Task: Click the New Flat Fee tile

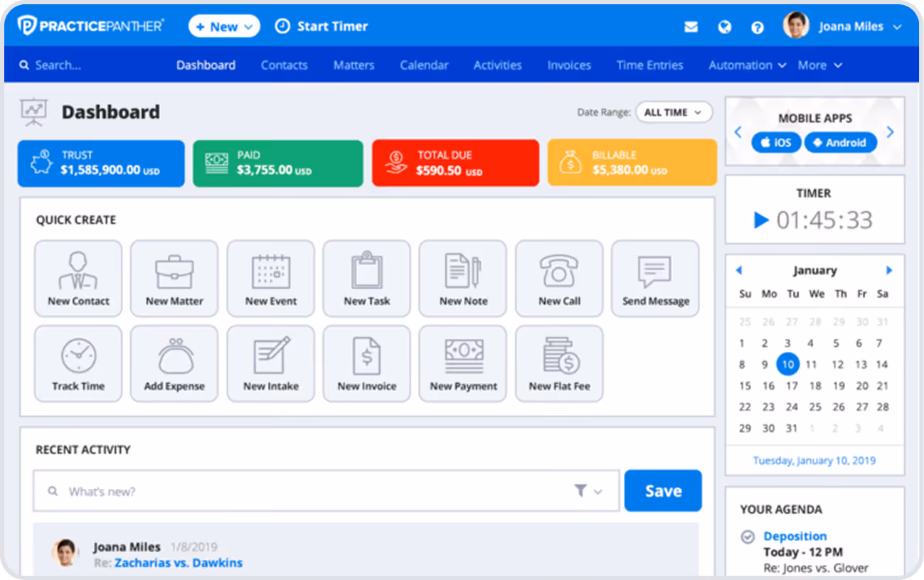Action: pyautogui.click(x=559, y=364)
